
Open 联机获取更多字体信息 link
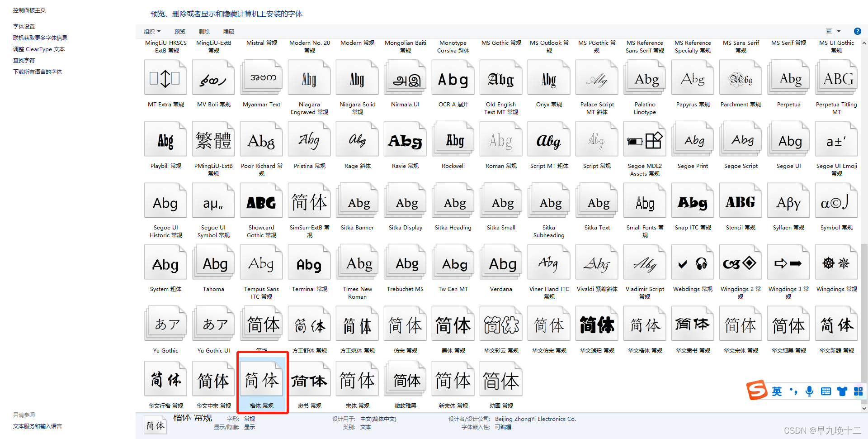coord(40,38)
